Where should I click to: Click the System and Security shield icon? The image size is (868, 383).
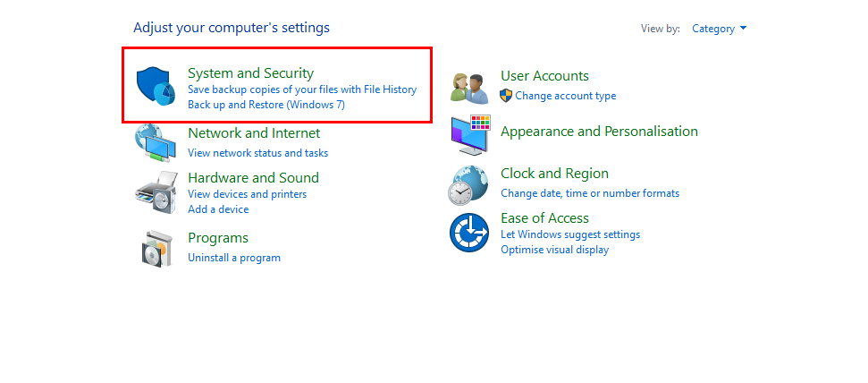[x=155, y=86]
